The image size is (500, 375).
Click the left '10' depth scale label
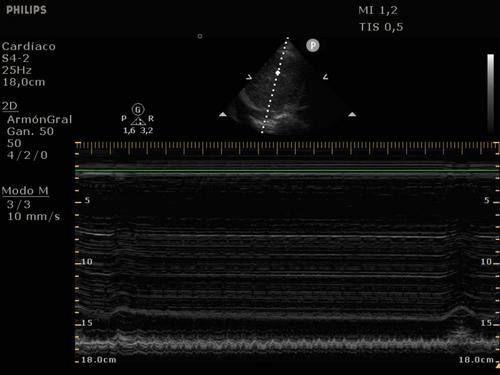(87, 262)
